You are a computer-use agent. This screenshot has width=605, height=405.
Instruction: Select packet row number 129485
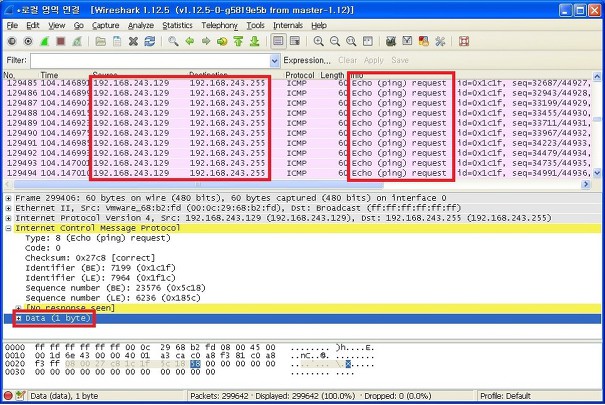(297, 83)
